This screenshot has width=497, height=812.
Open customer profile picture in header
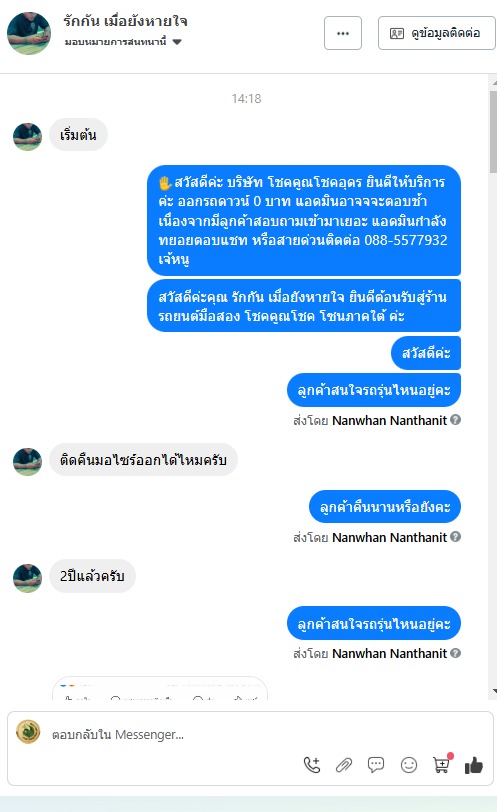click(29, 33)
